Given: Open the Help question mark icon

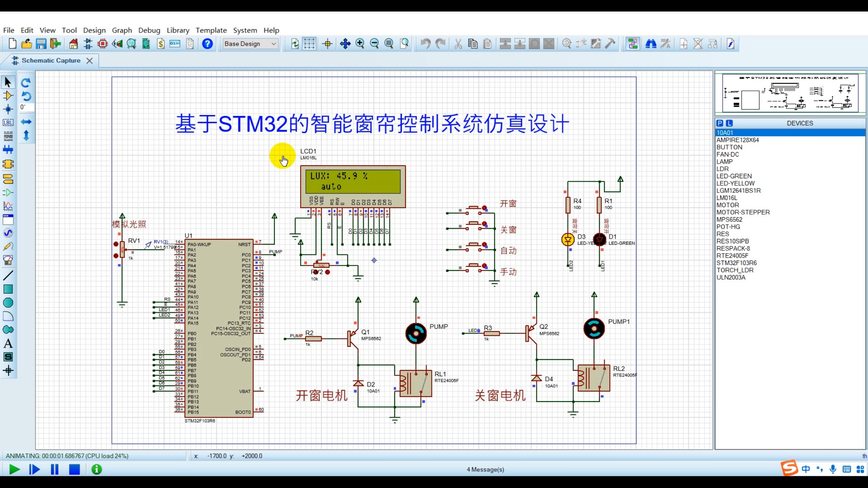Looking at the screenshot, I should (207, 44).
